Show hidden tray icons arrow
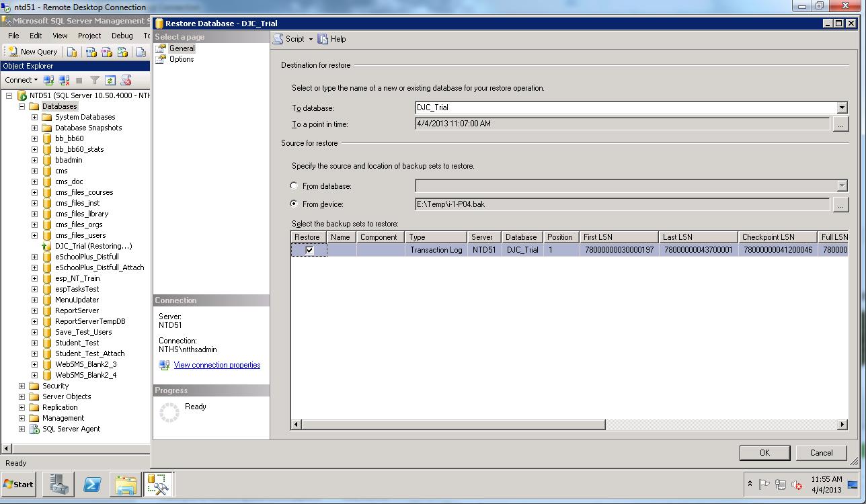866x504 pixels. pyautogui.click(x=750, y=485)
